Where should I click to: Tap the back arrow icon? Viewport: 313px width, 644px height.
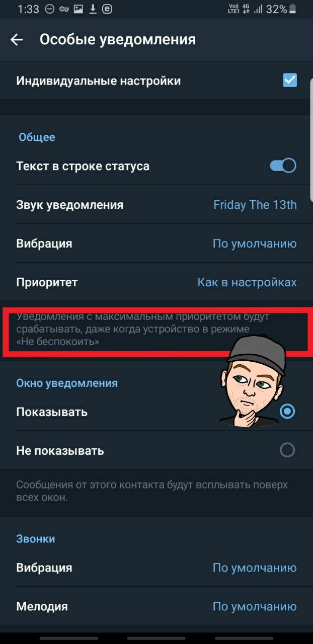tap(17, 40)
